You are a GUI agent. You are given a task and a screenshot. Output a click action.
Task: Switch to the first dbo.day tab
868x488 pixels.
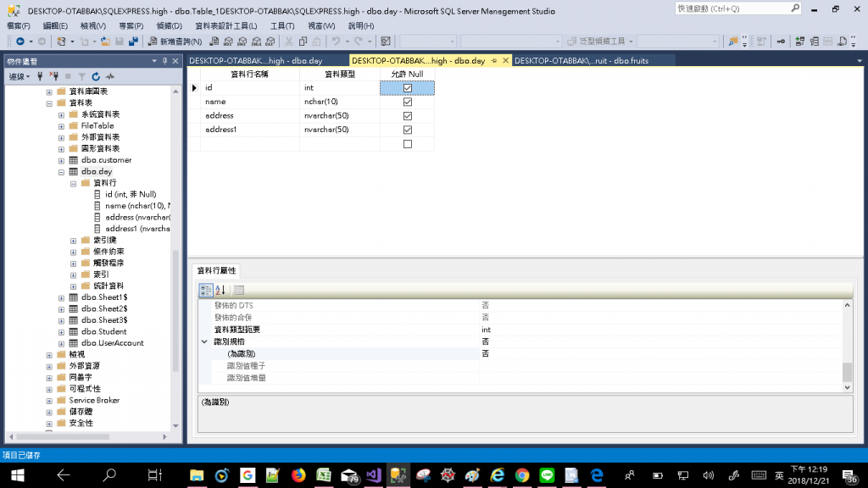tap(255, 61)
